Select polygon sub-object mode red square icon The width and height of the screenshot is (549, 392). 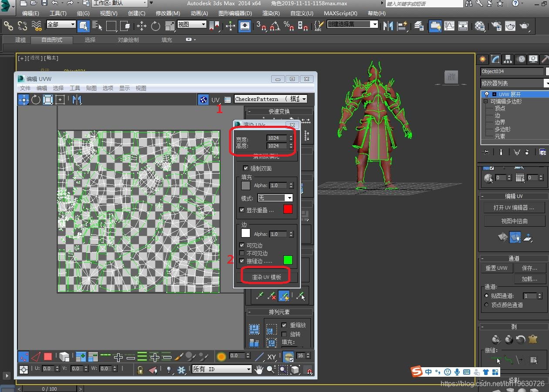point(48,357)
